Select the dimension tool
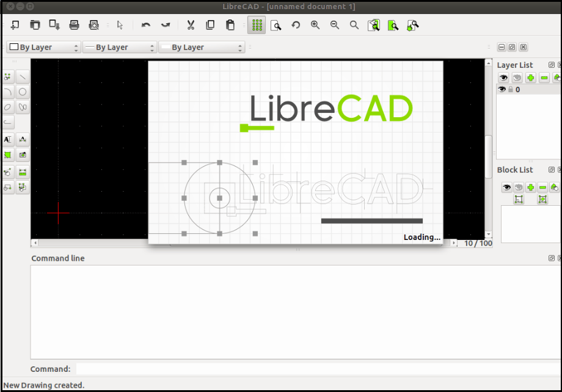562x392 pixels. (x=23, y=139)
